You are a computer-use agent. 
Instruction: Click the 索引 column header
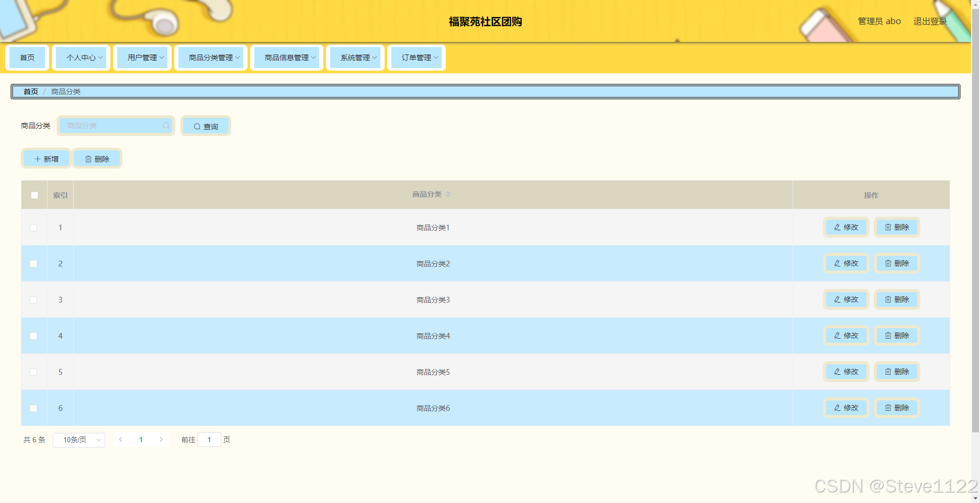click(60, 195)
